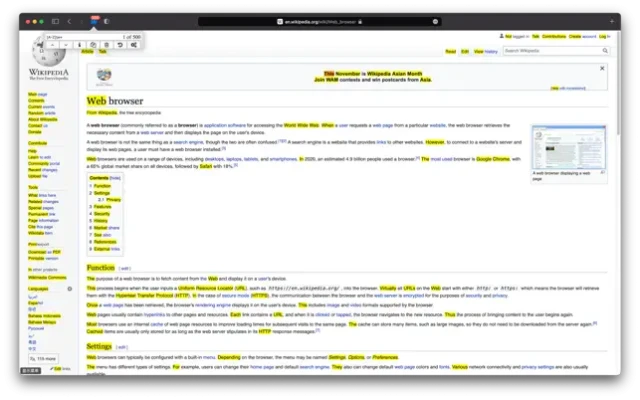Expand the 115 more languages button
The image size is (640, 400).
point(44,359)
